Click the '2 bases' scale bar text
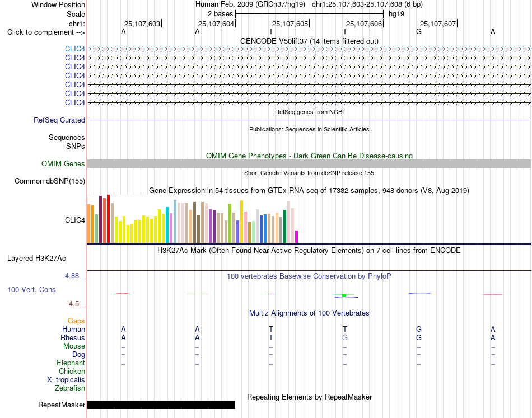The image size is (532, 418). 221,14
